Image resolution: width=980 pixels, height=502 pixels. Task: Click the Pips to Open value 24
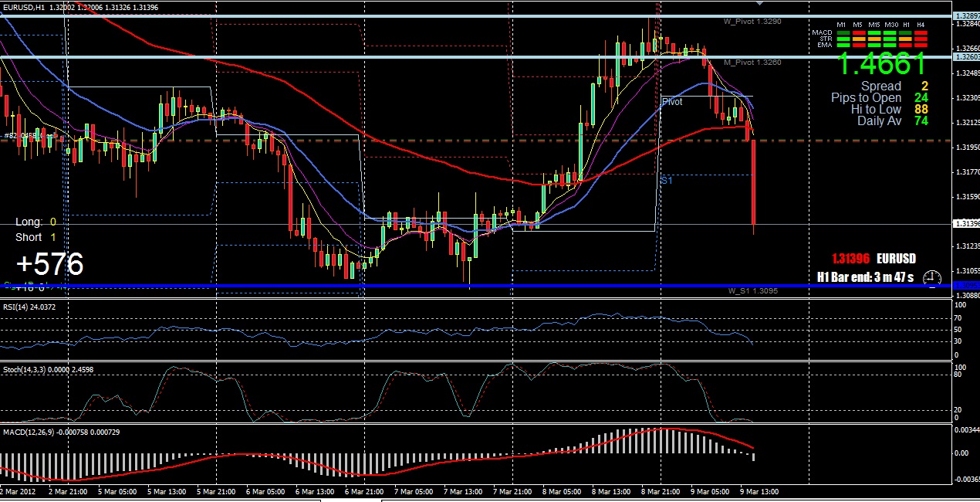[x=921, y=98]
